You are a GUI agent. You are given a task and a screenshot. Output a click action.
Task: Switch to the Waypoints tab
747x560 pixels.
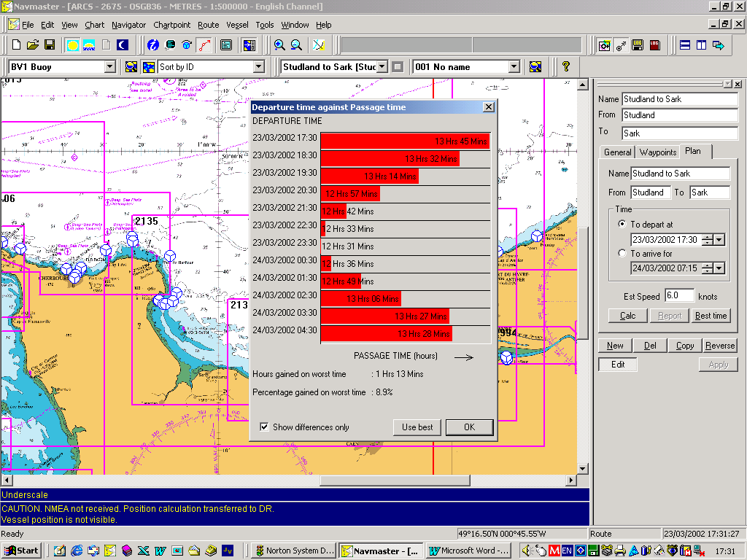coord(657,152)
